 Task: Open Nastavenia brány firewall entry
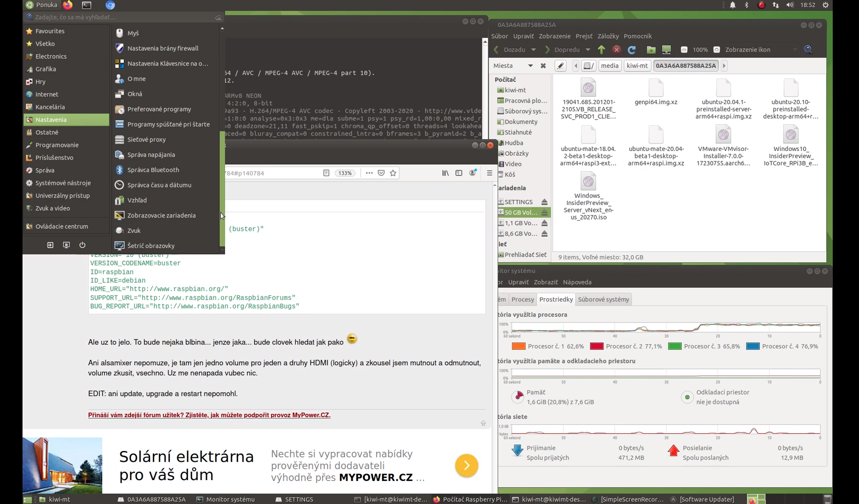point(166,48)
